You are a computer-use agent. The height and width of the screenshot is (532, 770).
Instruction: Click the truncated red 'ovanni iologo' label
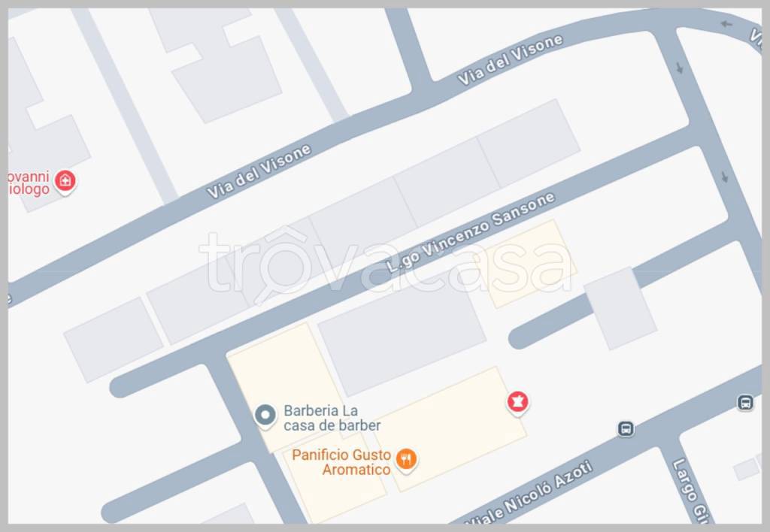click(29, 183)
